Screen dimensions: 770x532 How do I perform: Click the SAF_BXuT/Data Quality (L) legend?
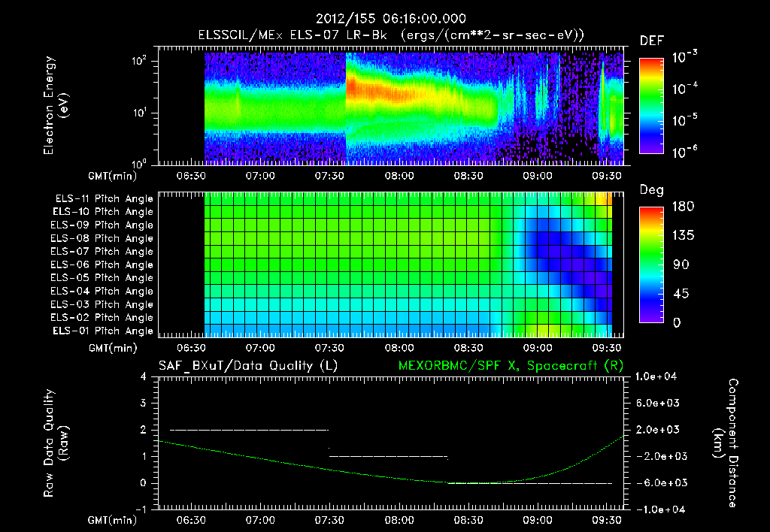[x=248, y=366]
